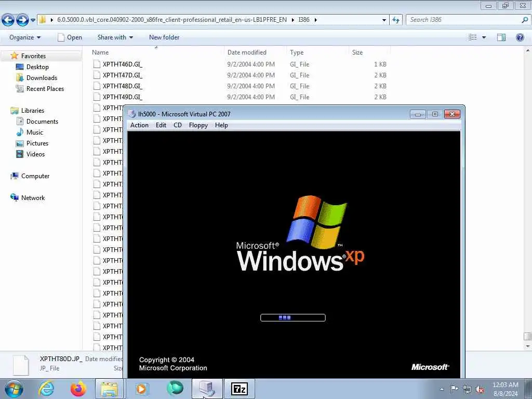
Task: Click the Virtual PC title bar icon
Action: pyautogui.click(x=132, y=114)
